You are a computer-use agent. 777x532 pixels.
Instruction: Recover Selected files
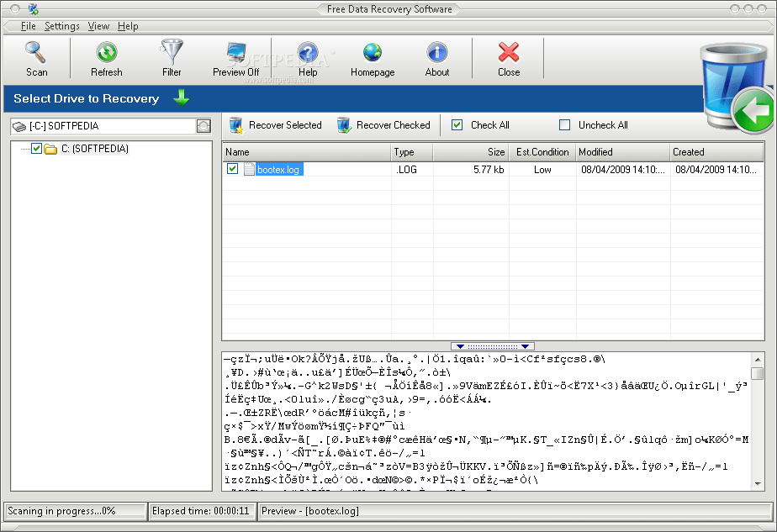point(276,125)
